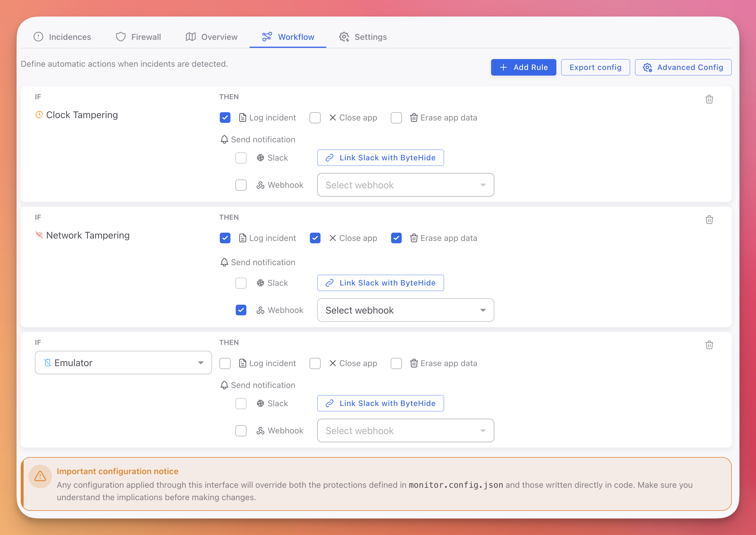
Task: Click the Clock Tampering clock icon
Action: click(39, 115)
